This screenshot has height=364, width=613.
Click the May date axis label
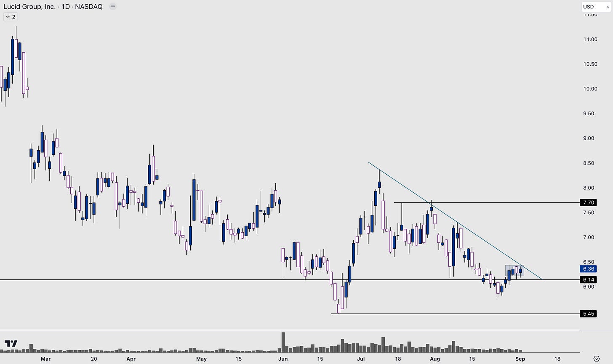click(201, 359)
